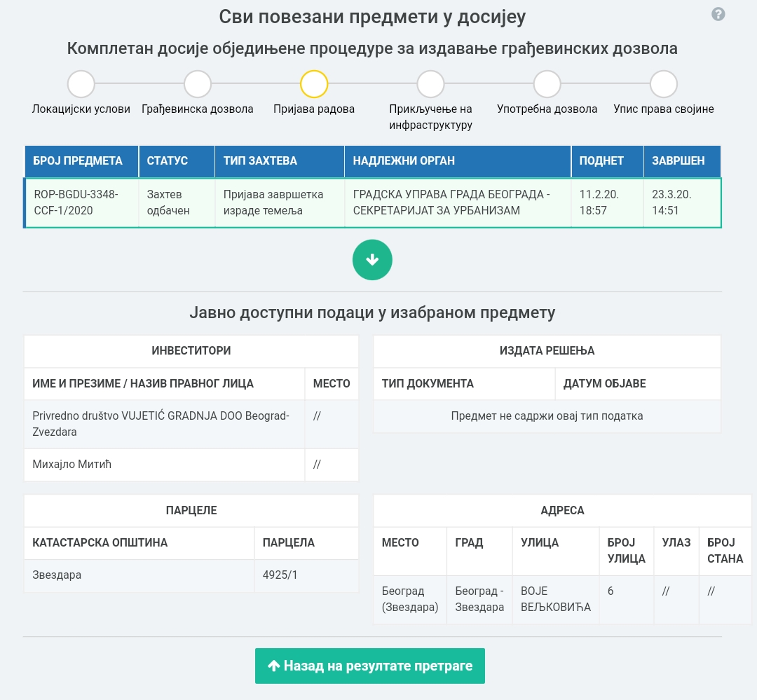Click the green down arrow circle button
Screen dimensions: 757x700
(x=372, y=260)
